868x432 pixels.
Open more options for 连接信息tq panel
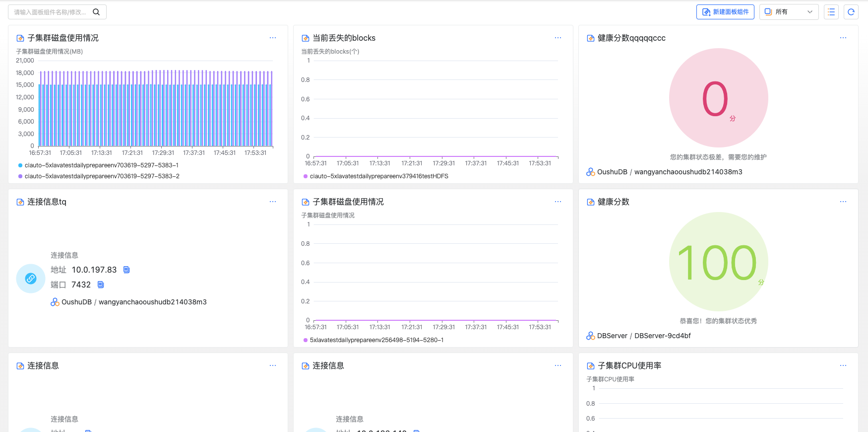[273, 202]
